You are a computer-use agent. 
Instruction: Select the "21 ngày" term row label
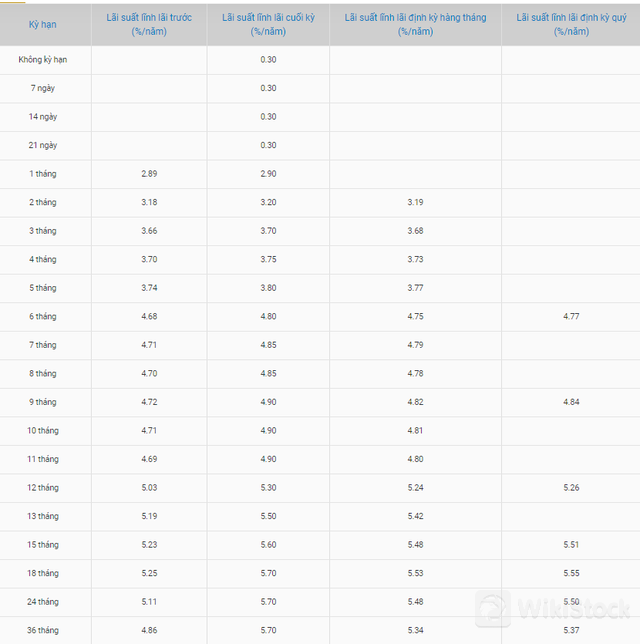tap(43, 145)
